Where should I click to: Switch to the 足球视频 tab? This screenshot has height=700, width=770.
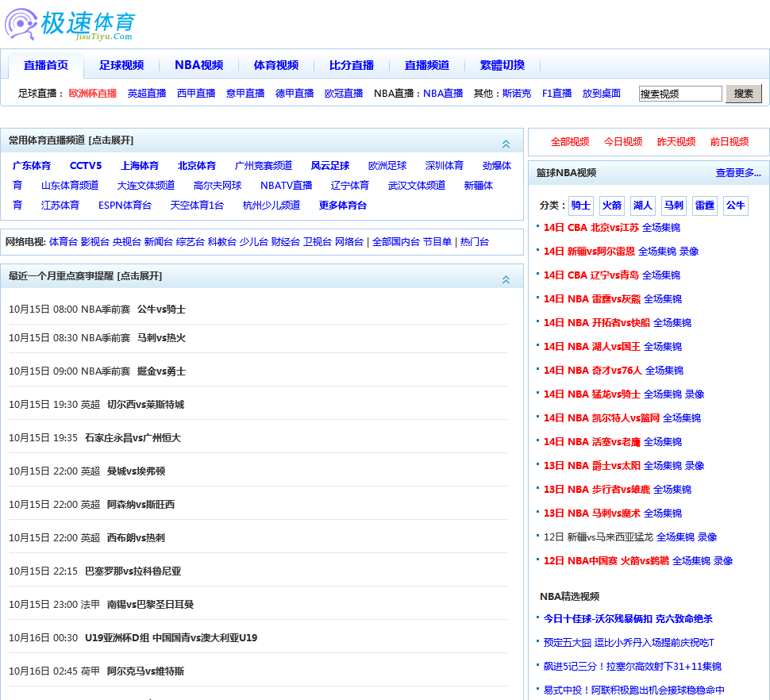coord(121,65)
